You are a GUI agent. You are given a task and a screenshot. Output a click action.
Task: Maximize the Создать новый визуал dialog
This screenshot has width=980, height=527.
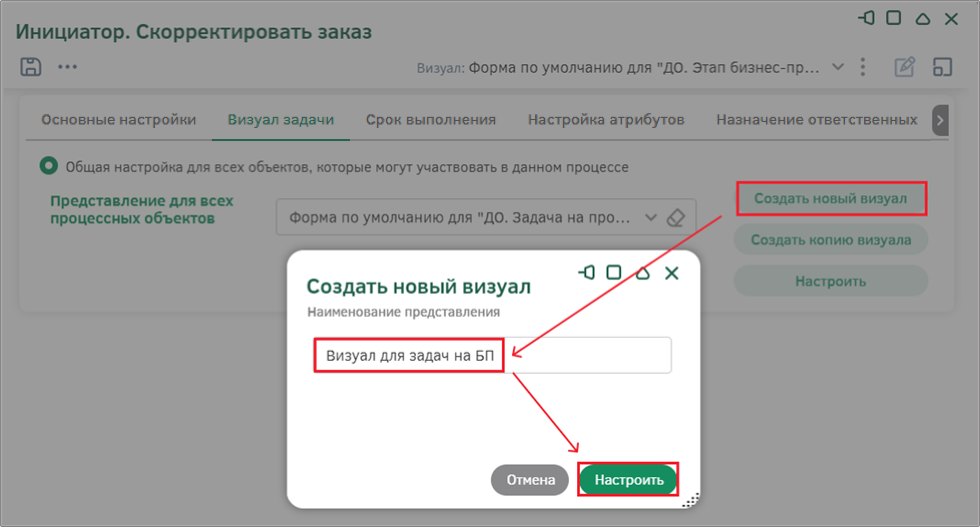point(614,273)
